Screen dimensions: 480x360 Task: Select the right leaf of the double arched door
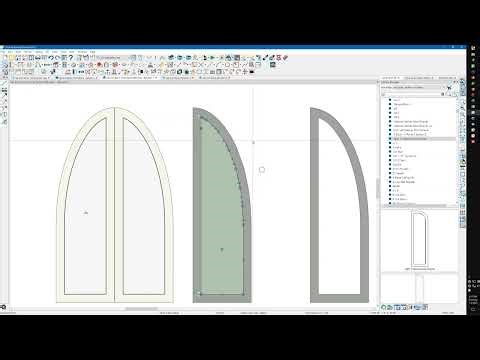(144, 205)
